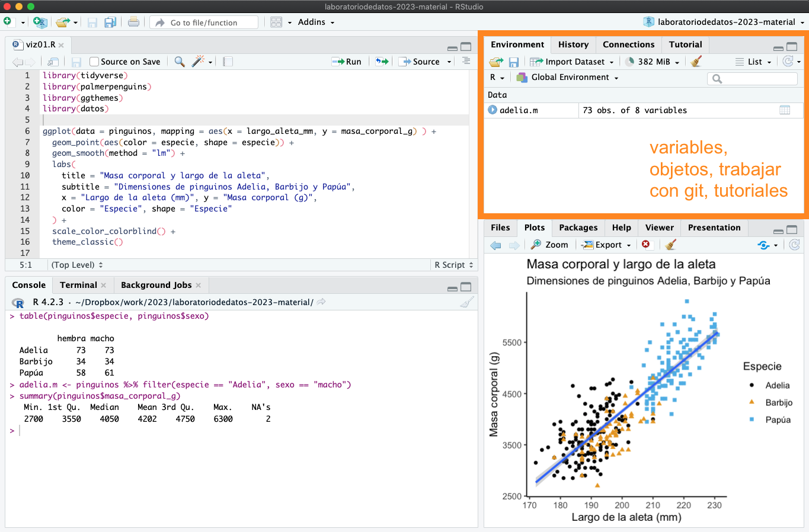This screenshot has width=809, height=532.
Task: Click the re-run previous code region icon
Action: [382, 61]
